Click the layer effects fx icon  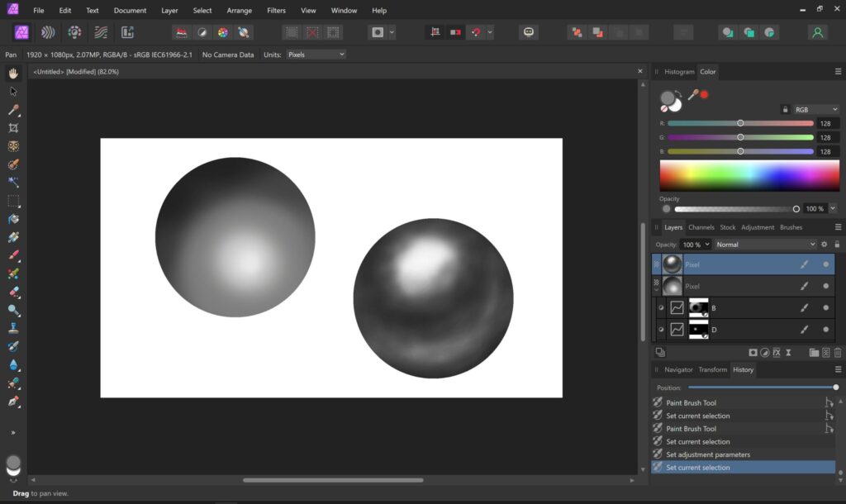tap(777, 353)
